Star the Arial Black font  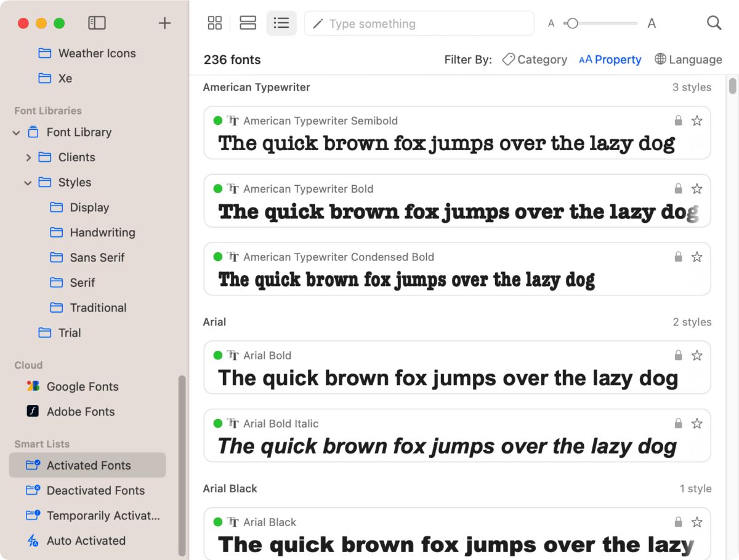coord(697,522)
